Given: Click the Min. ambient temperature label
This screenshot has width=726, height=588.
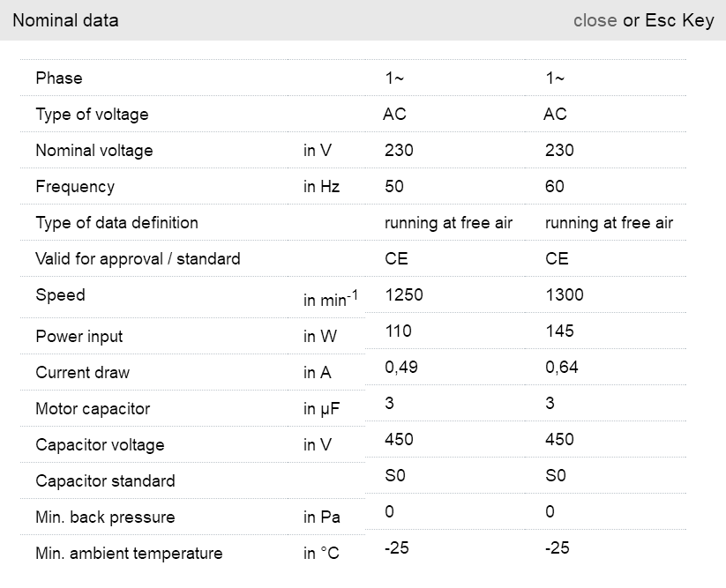Looking at the screenshot, I should [129, 554].
